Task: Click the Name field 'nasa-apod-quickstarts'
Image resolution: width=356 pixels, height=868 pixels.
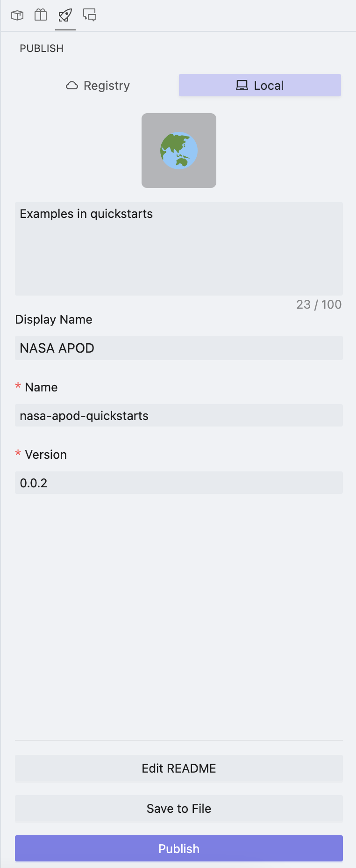Action: point(179,416)
